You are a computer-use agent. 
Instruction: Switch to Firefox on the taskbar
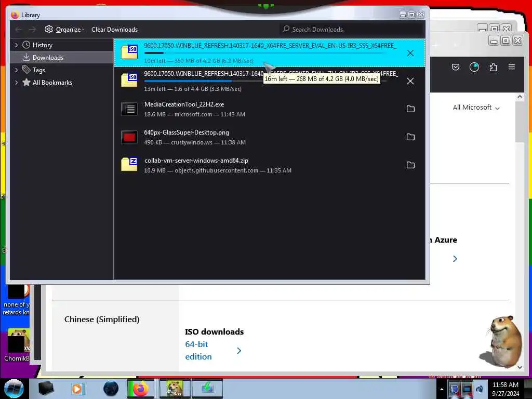click(x=141, y=389)
